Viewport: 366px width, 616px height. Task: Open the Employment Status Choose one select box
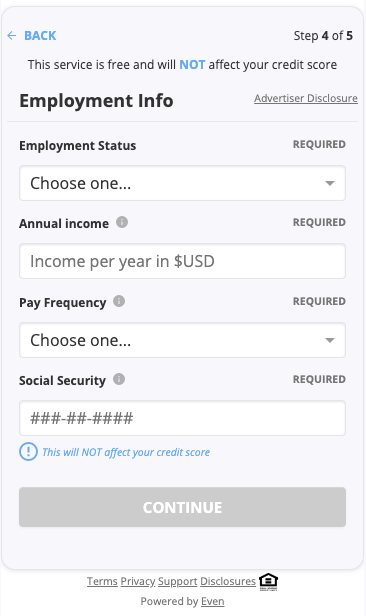pyautogui.click(x=183, y=183)
